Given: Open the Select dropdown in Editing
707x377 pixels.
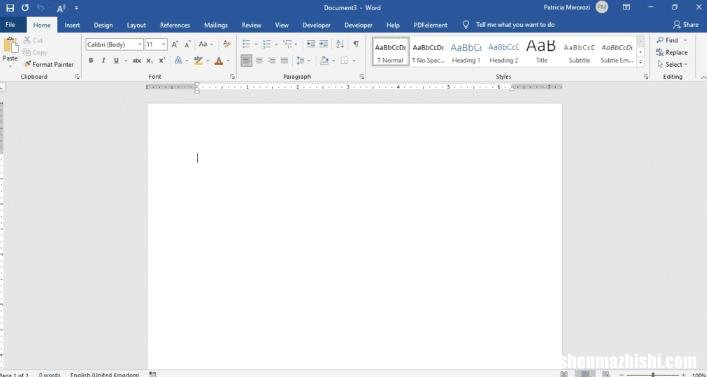Looking at the screenshot, I should point(672,64).
